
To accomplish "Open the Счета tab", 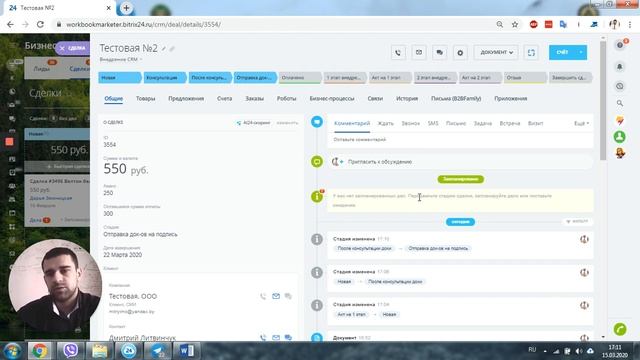I will (224, 99).
